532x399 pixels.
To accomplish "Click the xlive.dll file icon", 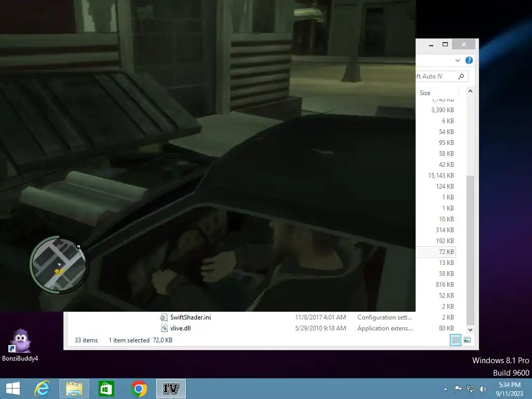I will pos(164,328).
